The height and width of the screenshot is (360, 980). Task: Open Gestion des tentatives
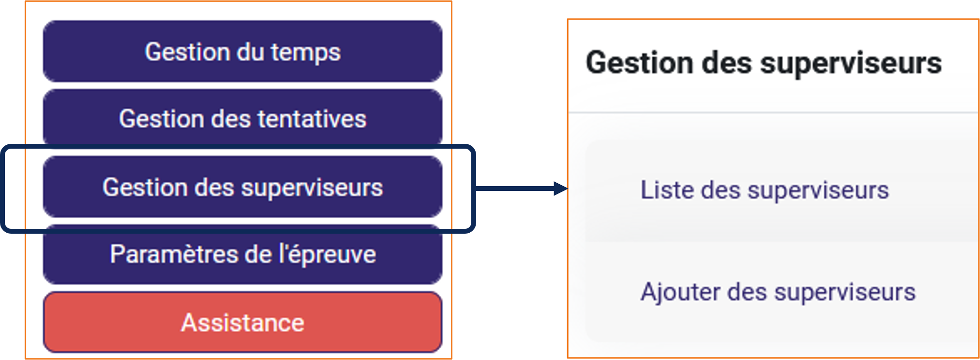[243, 119]
